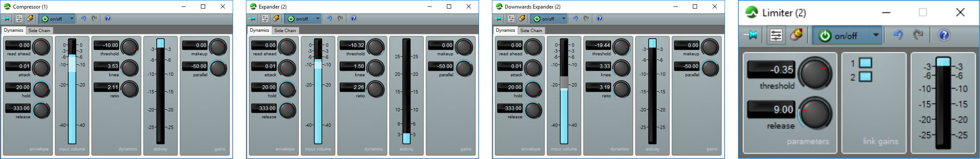Viewport: 980px width, 159px height.
Task: Toggle link gains channel 2 box
Action: click(866, 77)
